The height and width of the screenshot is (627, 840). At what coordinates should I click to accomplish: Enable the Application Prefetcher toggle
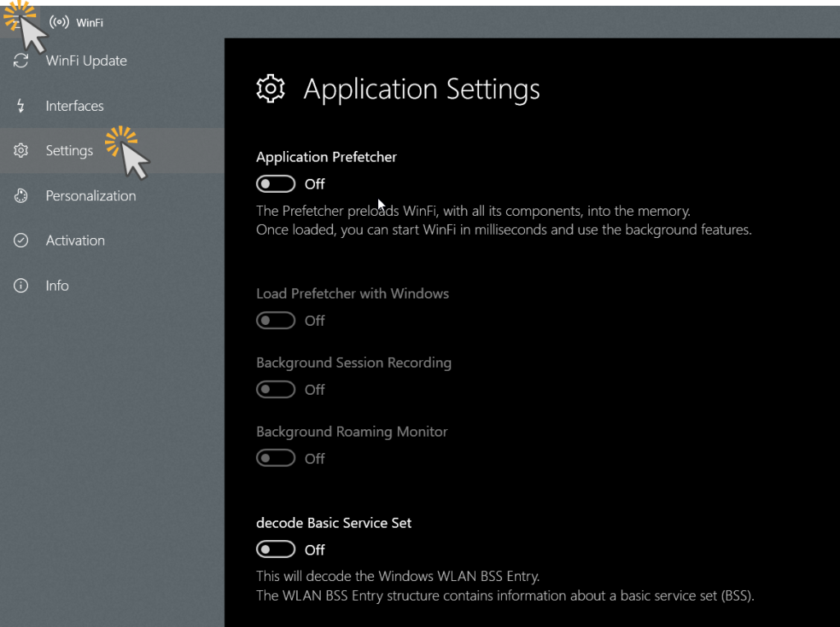click(x=276, y=184)
